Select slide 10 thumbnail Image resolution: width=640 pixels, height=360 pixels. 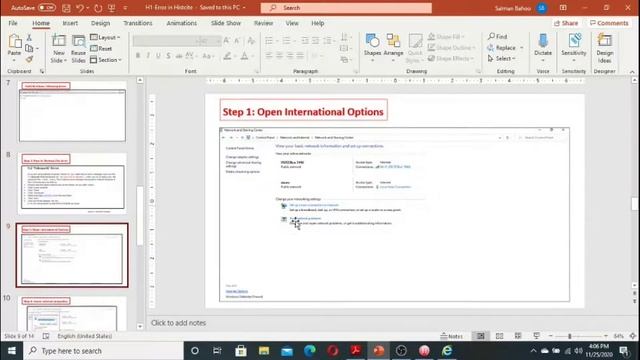click(x=72, y=313)
